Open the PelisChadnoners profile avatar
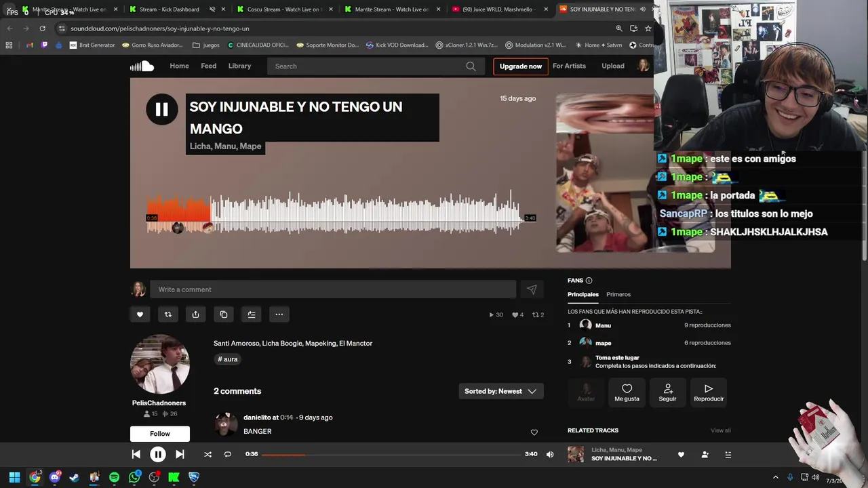 pyautogui.click(x=160, y=364)
